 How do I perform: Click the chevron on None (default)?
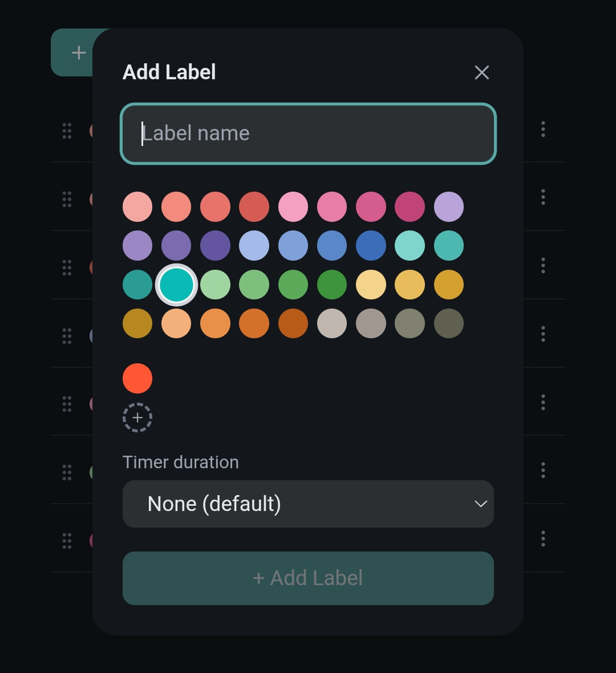pos(481,504)
